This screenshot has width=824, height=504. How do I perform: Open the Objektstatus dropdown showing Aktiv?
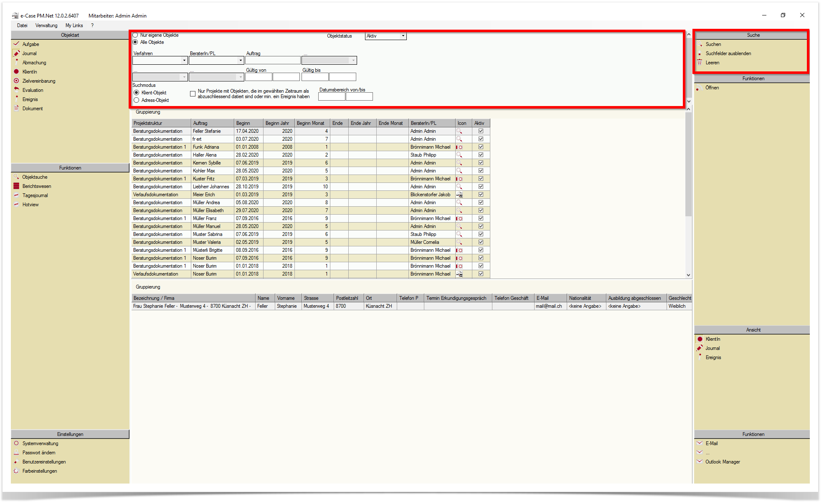pos(385,36)
